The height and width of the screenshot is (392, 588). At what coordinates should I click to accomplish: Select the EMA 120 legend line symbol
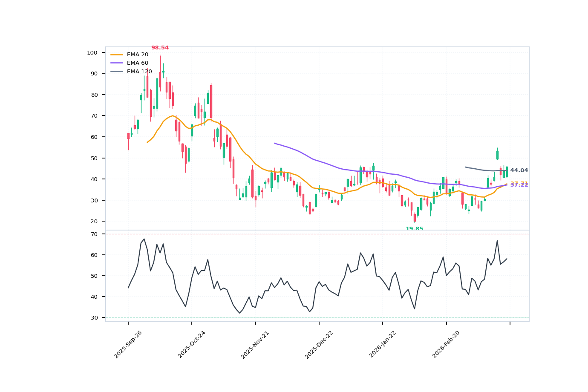tap(117, 71)
